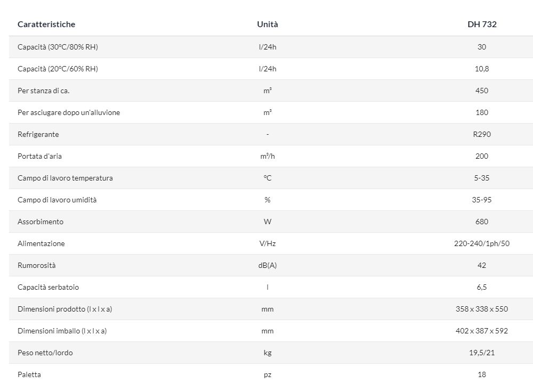
Task: Click the Caratteristiche column header
Action: [46, 24]
